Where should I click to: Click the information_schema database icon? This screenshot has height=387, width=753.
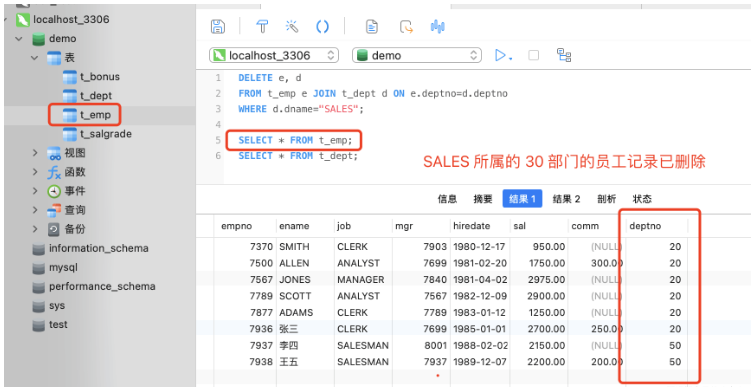coord(39,249)
